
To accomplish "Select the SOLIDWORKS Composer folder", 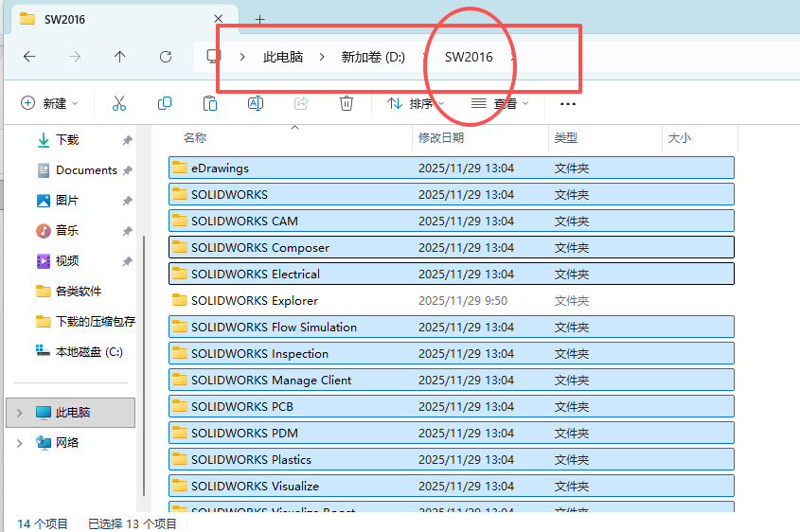I will (452, 247).
